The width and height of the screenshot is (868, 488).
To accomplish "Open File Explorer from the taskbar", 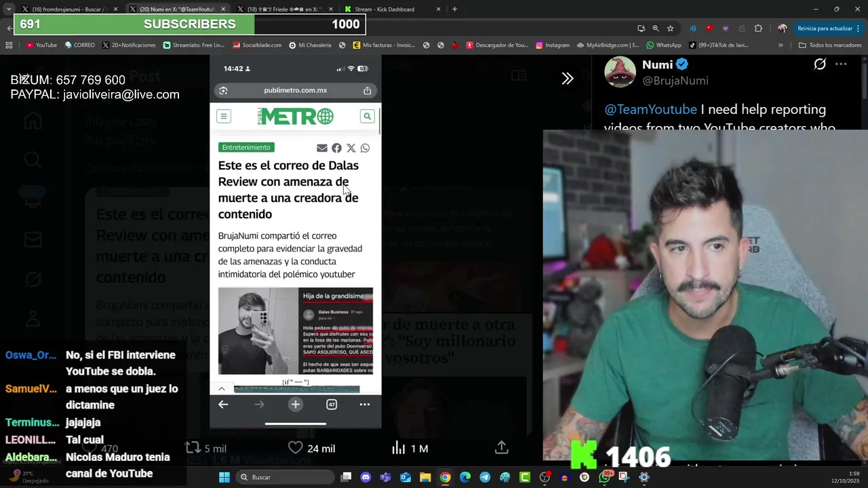I will [425, 477].
